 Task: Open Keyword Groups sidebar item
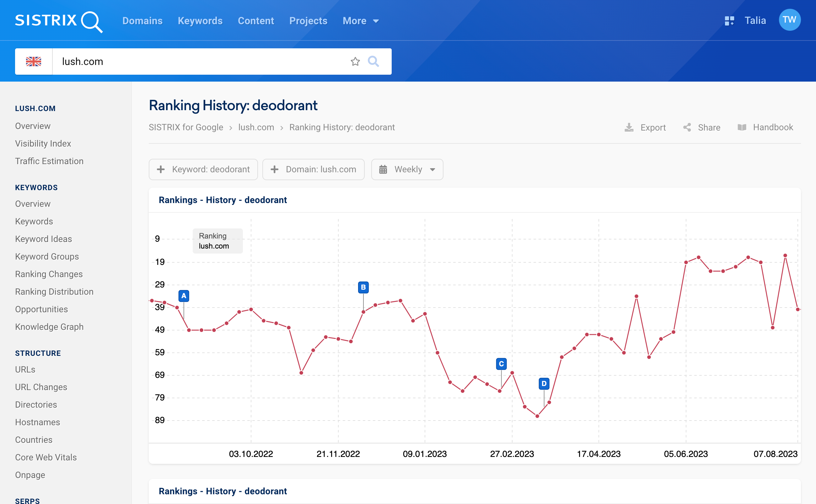(x=47, y=256)
